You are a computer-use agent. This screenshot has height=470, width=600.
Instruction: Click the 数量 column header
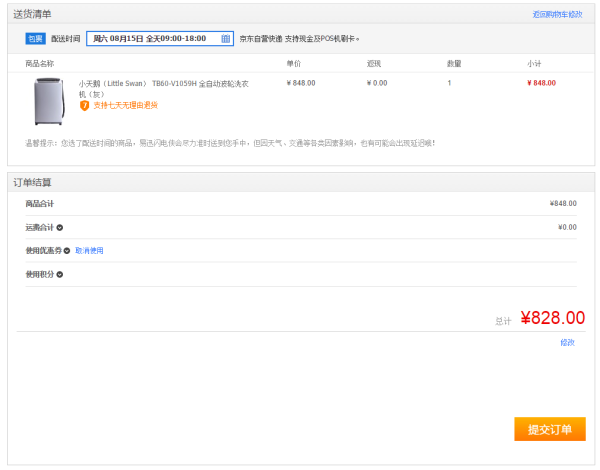point(454,64)
